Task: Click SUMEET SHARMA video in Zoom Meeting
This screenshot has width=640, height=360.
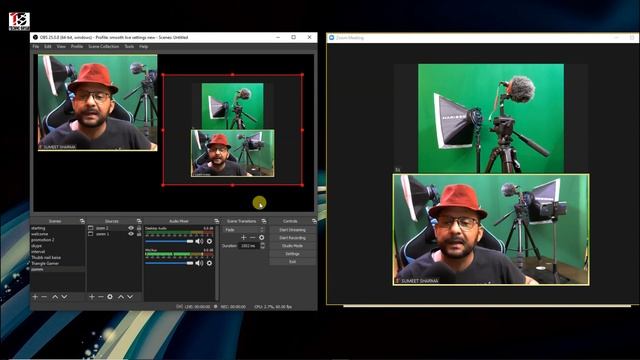Action: pyautogui.click(x=491, y=229)
